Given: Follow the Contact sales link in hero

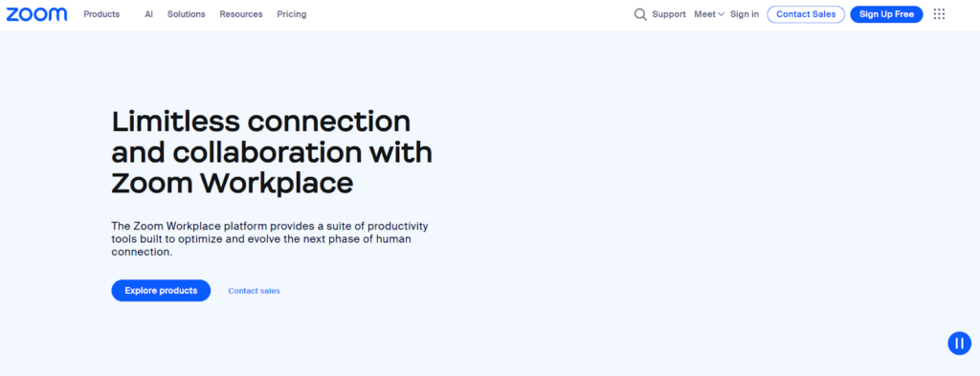Looking at the screenshot, I should [254, 291].
